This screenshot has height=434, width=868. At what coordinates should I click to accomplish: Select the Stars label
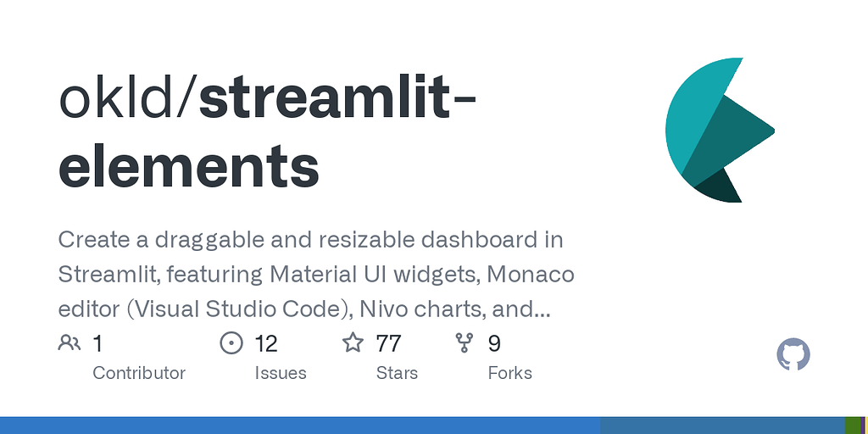coord(397,373)
